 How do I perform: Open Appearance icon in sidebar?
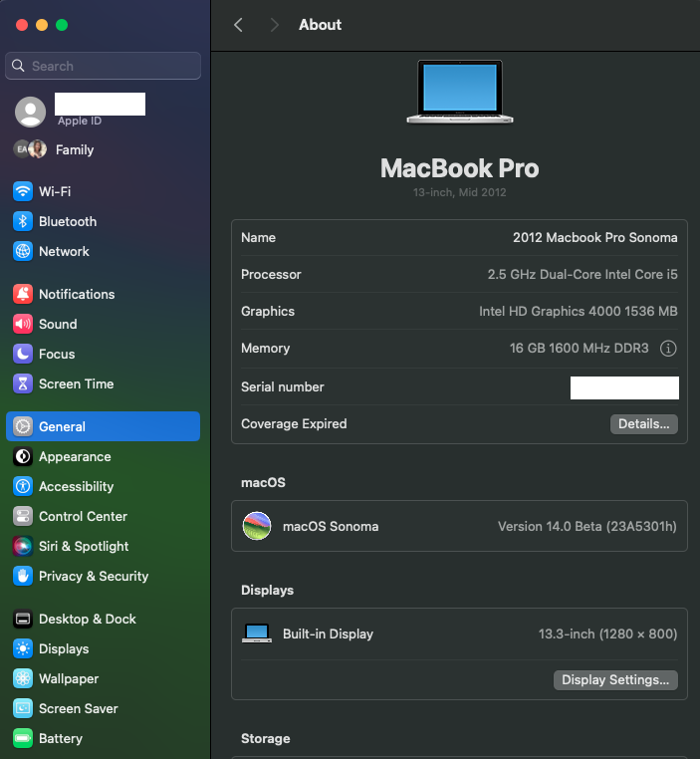pyautogui.click(x=23, y=456)
